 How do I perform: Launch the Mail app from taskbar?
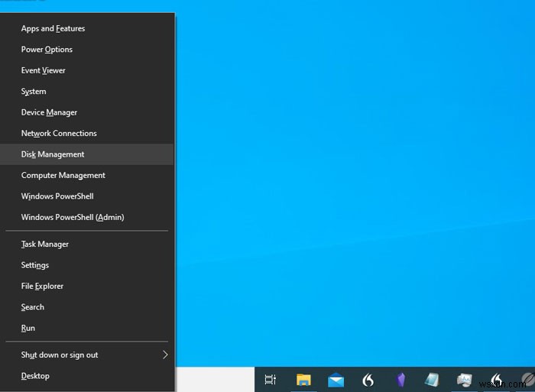point(336,380)
